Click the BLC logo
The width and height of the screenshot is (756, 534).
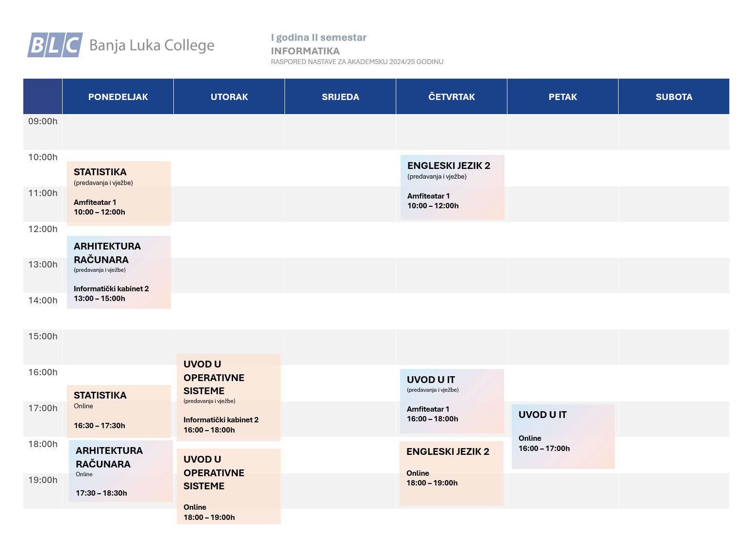(x=55, y=45)
